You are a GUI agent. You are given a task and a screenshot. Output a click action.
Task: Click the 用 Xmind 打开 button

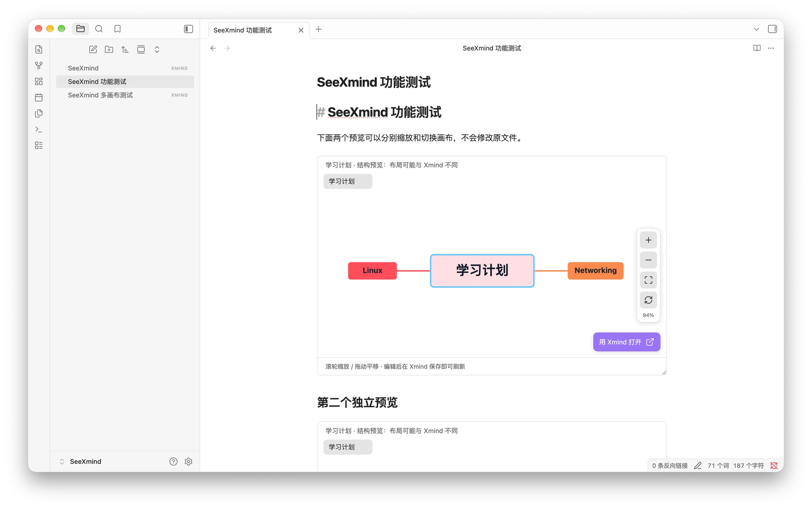626,342
